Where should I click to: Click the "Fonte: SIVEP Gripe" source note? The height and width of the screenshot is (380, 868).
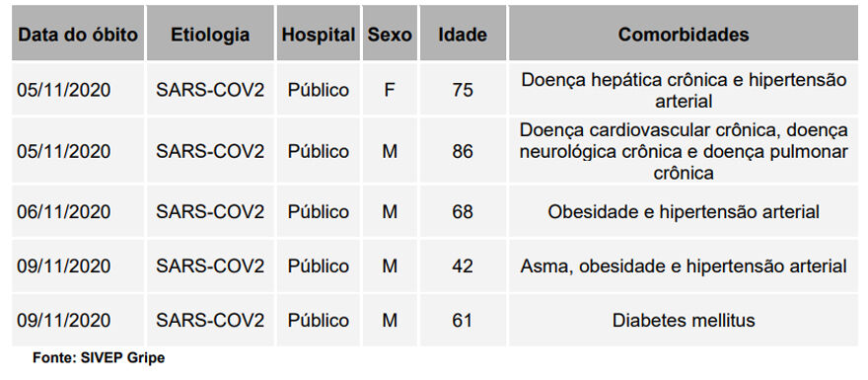(x=99, y=358)
